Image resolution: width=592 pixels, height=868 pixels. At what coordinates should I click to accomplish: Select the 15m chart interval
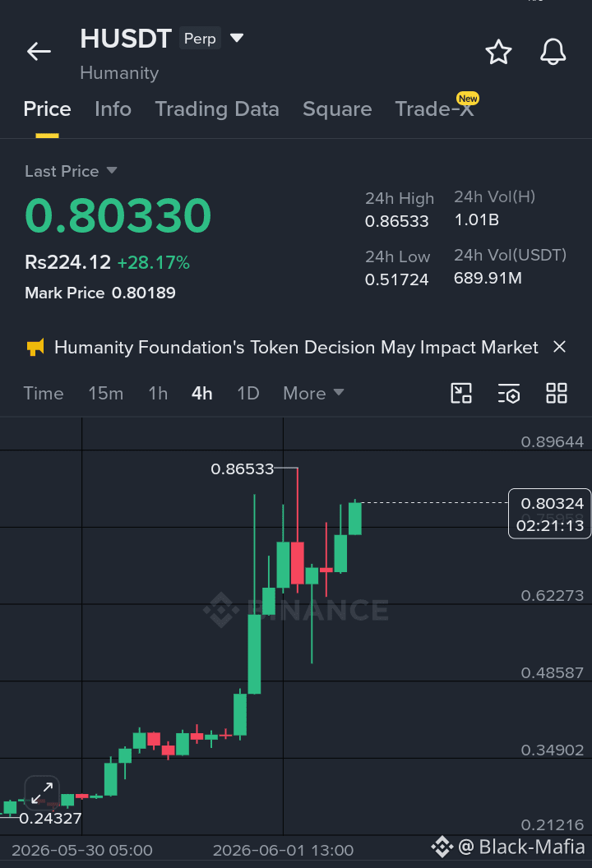pyautogui.click(x=106, y=394)
